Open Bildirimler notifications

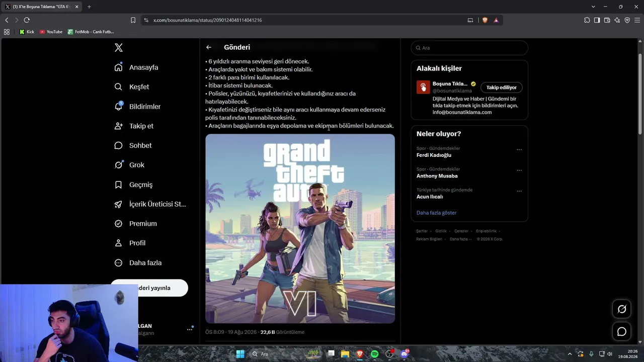click(137, 107)
